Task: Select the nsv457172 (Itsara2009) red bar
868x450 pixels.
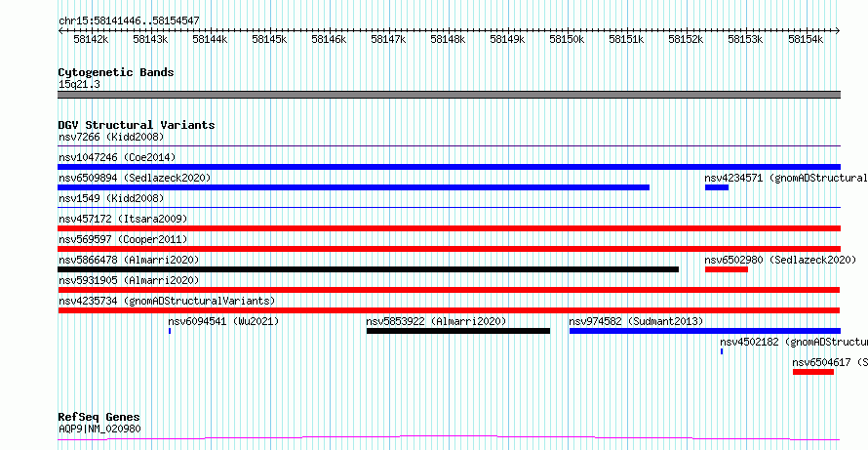Action: (449, 228)
